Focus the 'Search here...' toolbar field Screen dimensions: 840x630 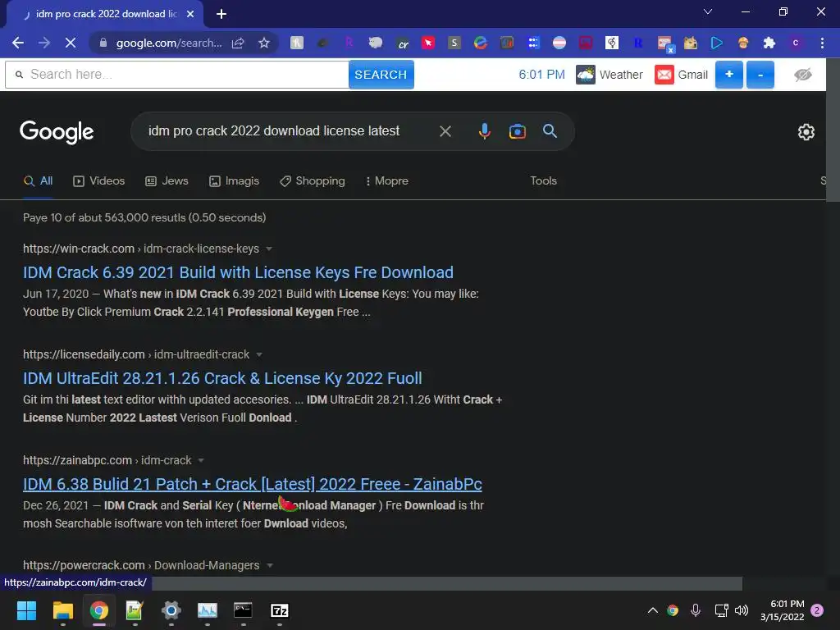177,75
